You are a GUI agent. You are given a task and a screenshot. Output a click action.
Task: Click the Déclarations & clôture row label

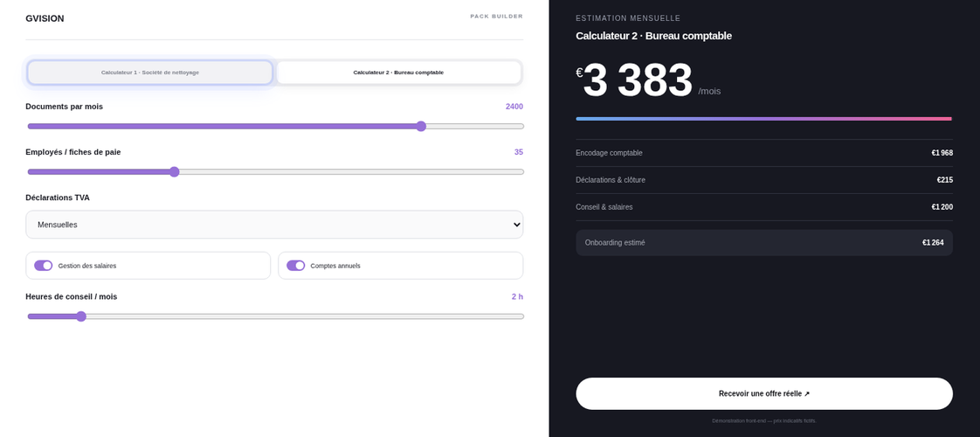[610, 180]
